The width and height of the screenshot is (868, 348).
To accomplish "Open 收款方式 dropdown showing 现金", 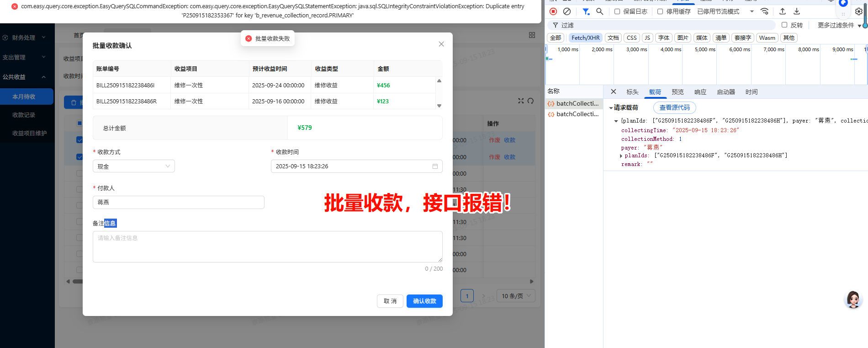I will point(134,166).
